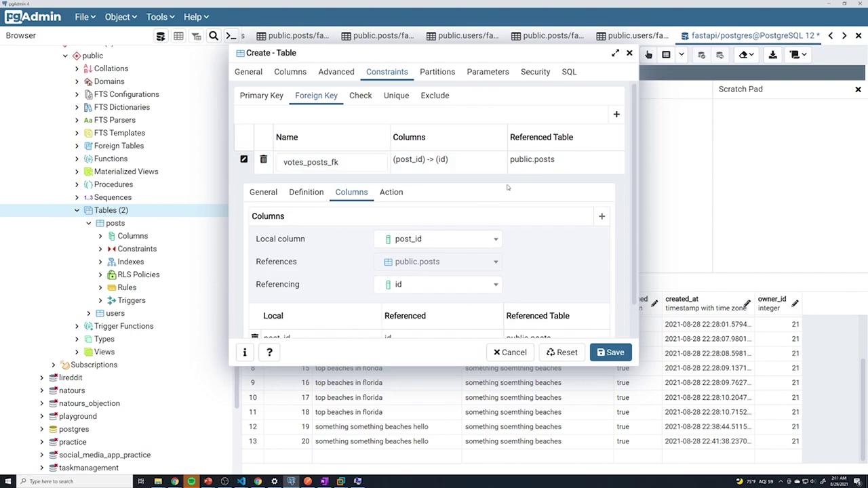Viewport: 868px width, 488px height.
Task: Toggle edit icon for votes_posts_fk row
Action: tap(244, 159)
